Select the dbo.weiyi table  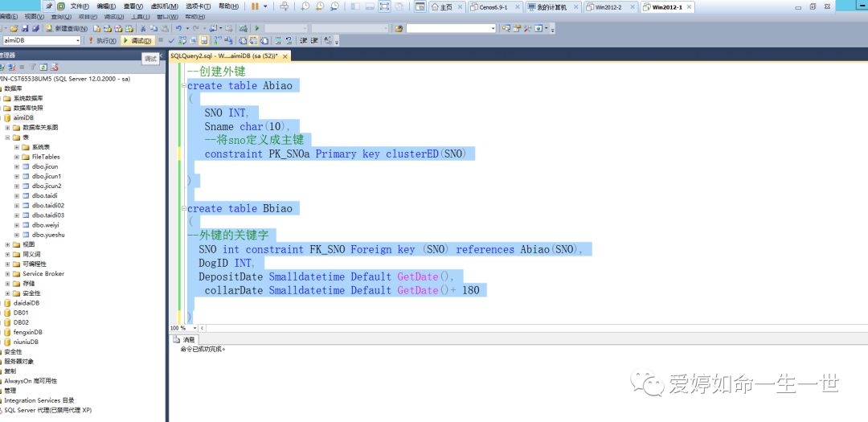45,225
